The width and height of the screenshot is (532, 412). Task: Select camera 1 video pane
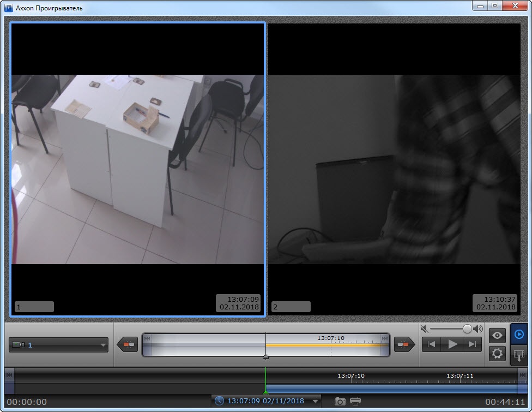(137, 169)
